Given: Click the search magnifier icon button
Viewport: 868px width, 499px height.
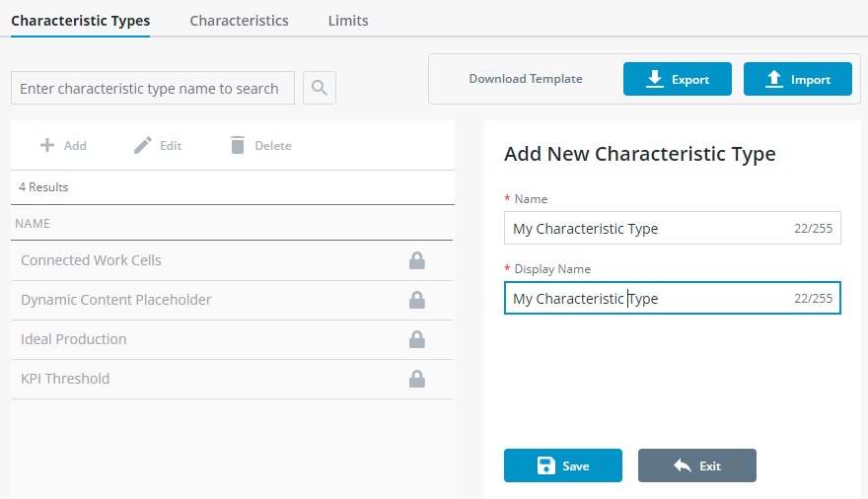Looking at the screenshot, I should point(320,88).
